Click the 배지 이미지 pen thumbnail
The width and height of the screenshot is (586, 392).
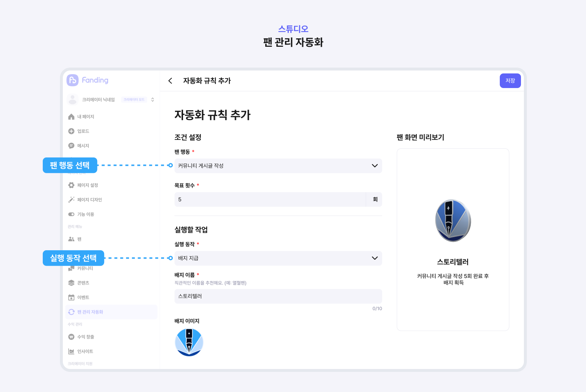coord(189,342)
